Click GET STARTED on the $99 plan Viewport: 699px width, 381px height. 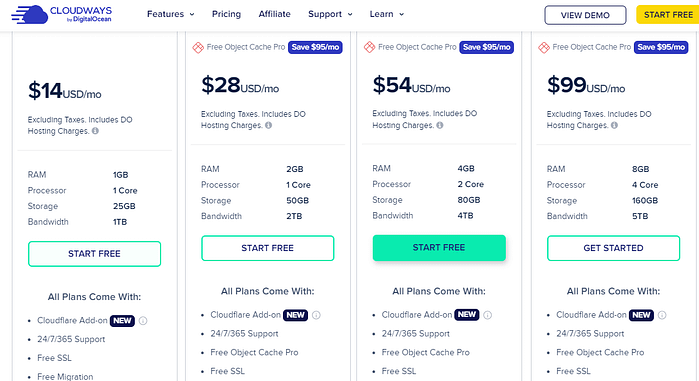613,248
